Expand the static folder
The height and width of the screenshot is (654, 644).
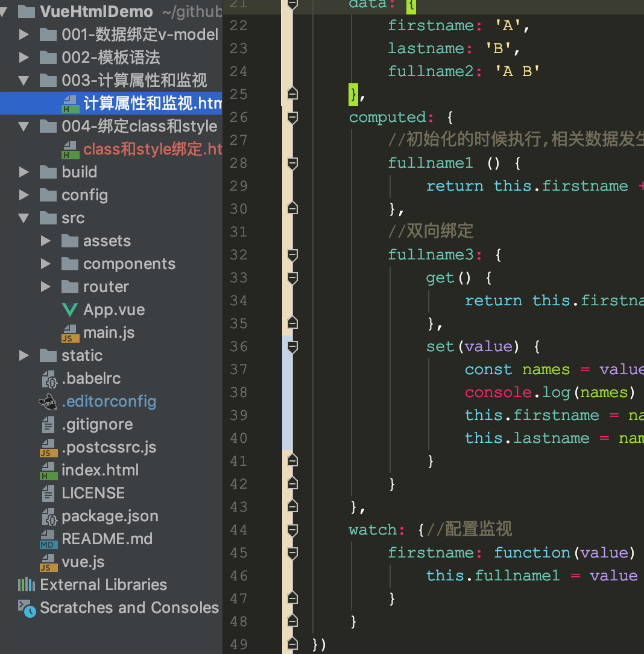tap(24, 355)
